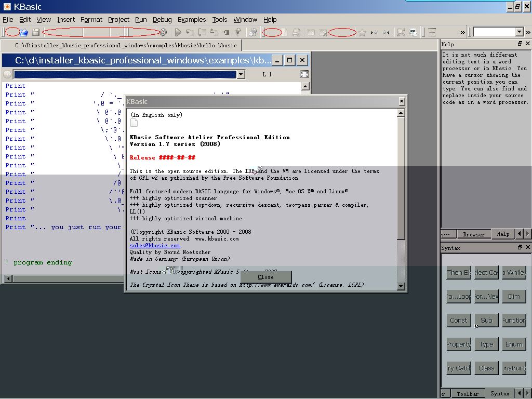Screen dimensions: 532x399
Task: Click the sales@kbasic.com email link
Action: [154, 245]
